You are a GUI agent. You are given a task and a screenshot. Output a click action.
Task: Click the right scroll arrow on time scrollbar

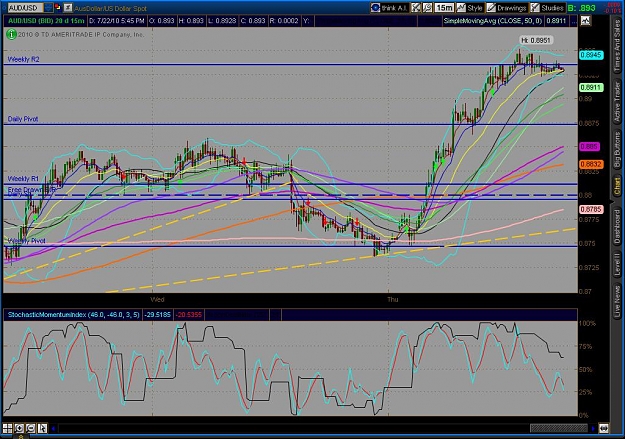(x=593, y=429)
